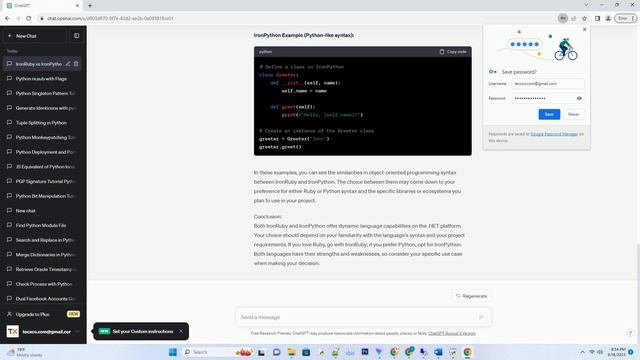The image size is (640, 360).
Task: Open the Chrome three-dot menu
Action: 633,18
